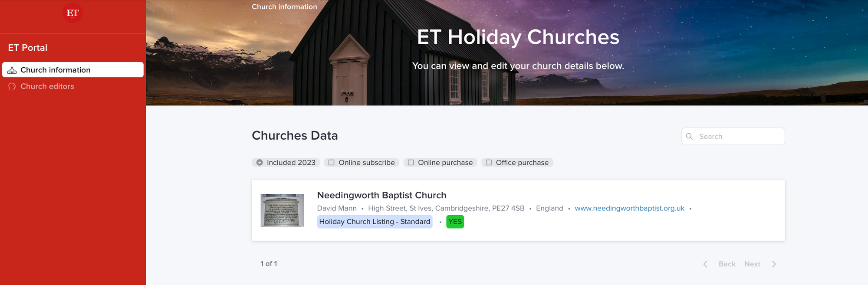
Task: Go to previous page with left chevron
Action: pyautogui.click(x=705, y=264)
